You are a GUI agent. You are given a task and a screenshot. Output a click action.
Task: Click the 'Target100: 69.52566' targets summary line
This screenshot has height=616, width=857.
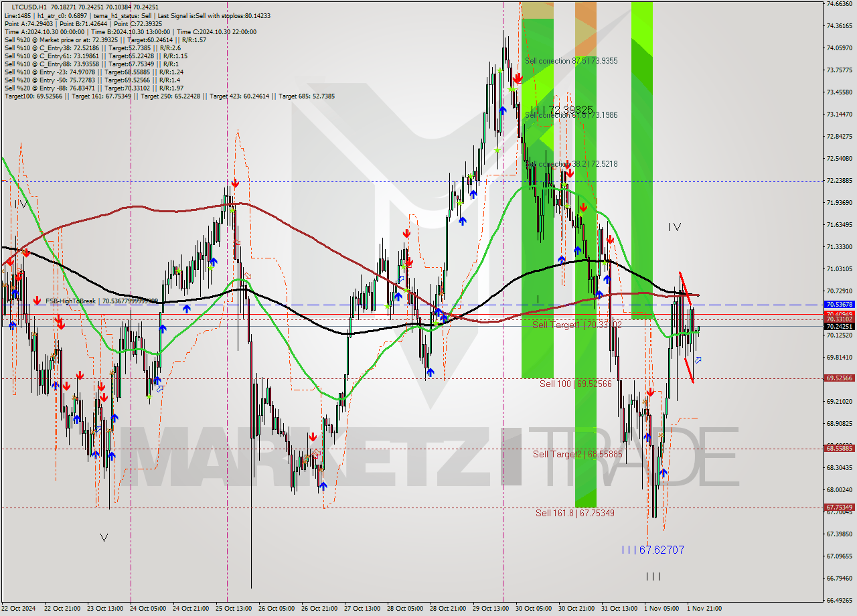169,96
